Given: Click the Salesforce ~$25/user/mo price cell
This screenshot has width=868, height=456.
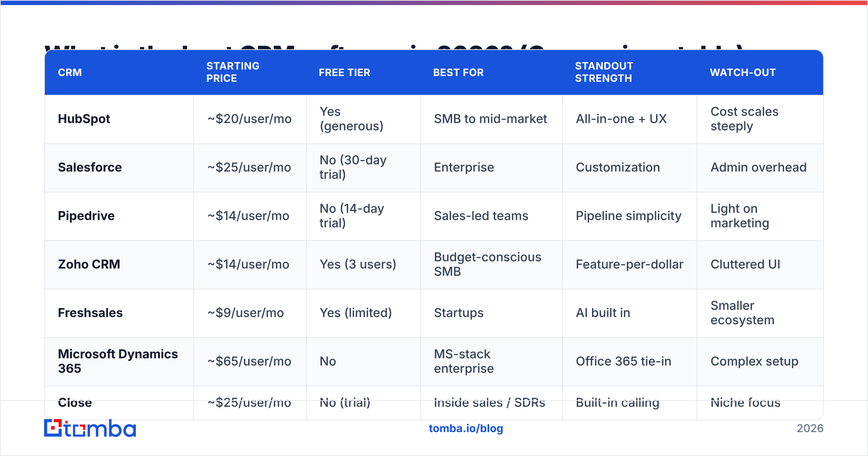Looking at the screenshot, I should point(249,167).
